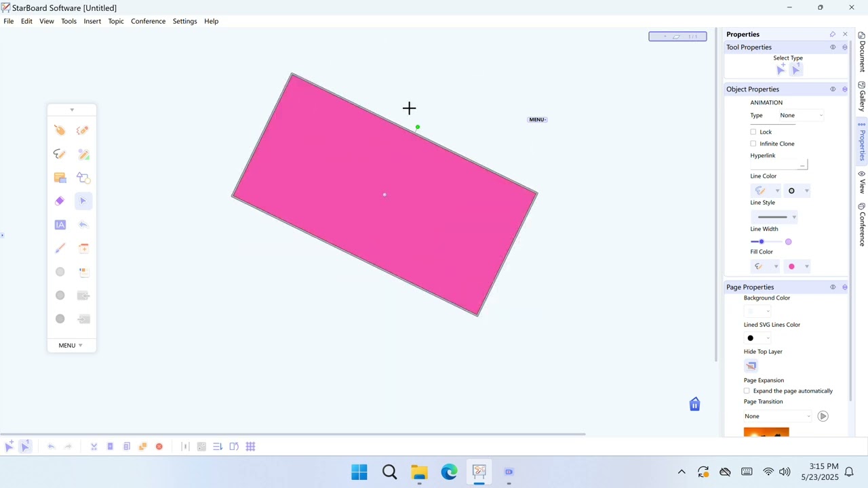Choose single-select type in Tool Properties
868x488 pixels.
(796, 69)
